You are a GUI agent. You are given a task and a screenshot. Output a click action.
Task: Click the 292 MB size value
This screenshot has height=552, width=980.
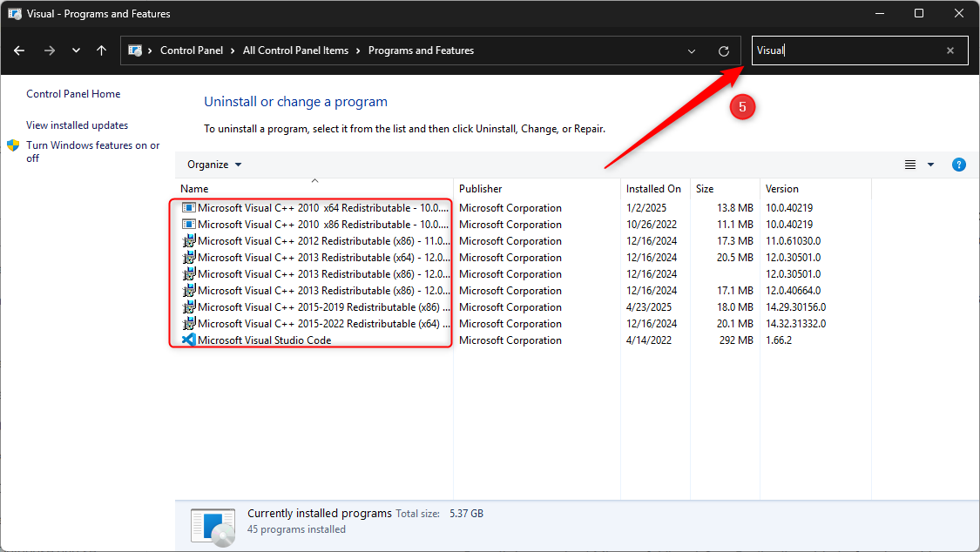click(x=735, y=340)
